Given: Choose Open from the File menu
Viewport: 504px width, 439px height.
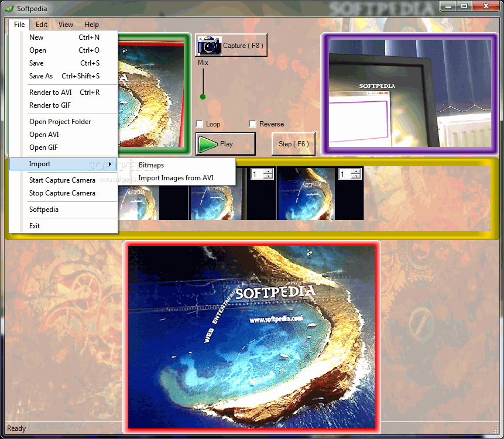Looking at the screenshot, I should (64, 50).
